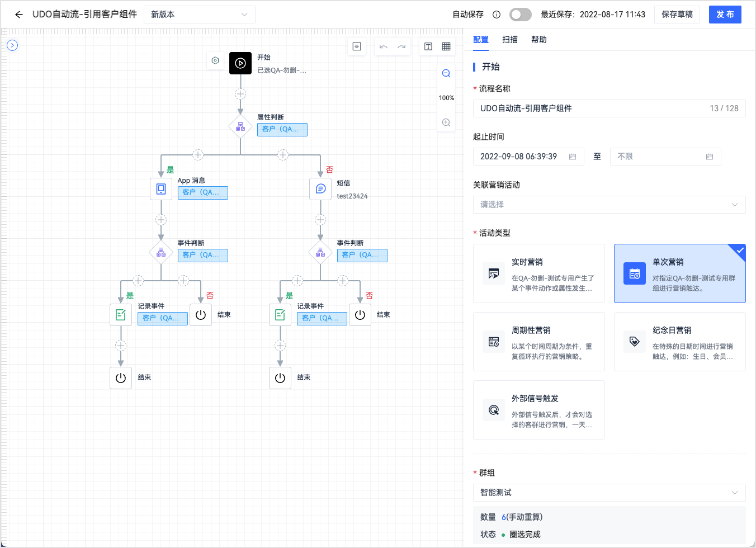Open the 不限 end time picker
756x548 pixels.
click(x=665, y=157)
